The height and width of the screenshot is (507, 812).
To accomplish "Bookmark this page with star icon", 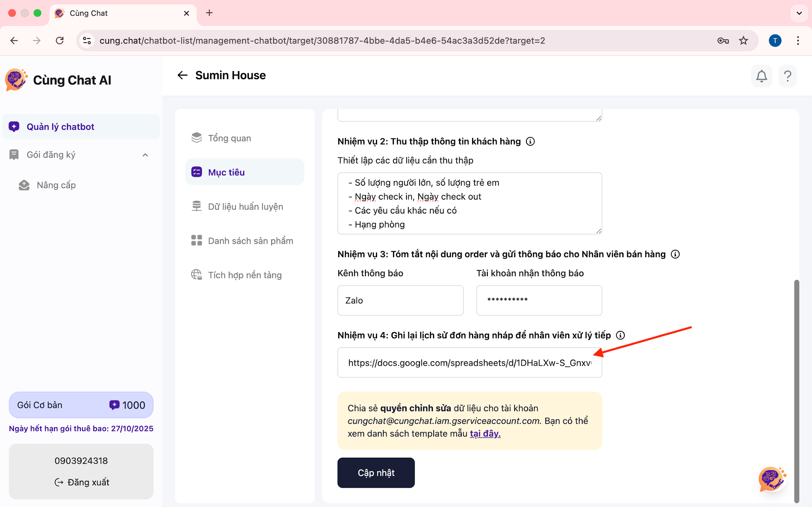I will click(x=743, y=41).
